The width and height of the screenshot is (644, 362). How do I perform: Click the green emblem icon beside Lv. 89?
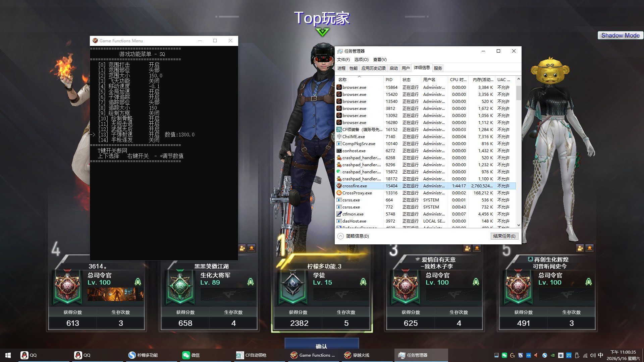251,282
